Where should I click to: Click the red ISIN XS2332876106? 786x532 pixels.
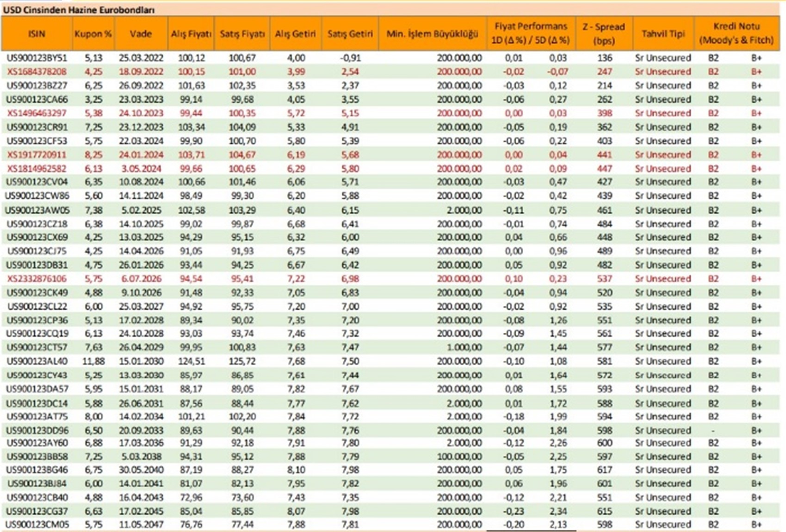[37, 279]
